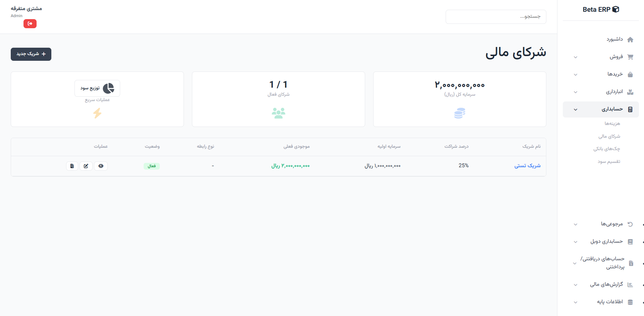This screenshot has height=316, width=644.
Task: Select the حسابداری menu label
Action: [612, 109]
